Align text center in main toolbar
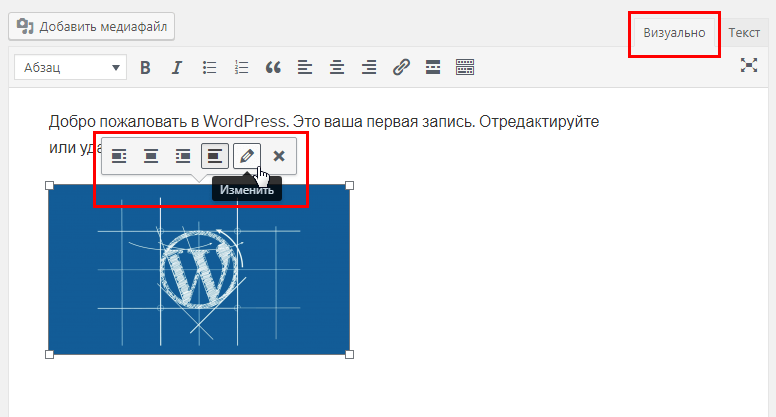Screen dimensions: 776x417 (337, 67)
